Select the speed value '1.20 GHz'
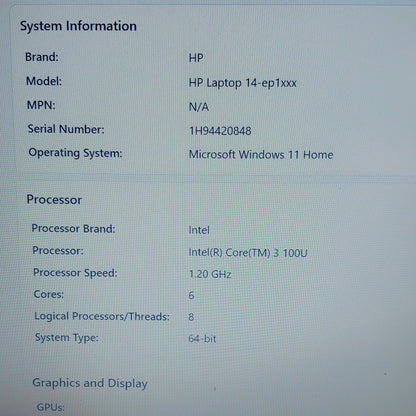 (x=210, y=274)
